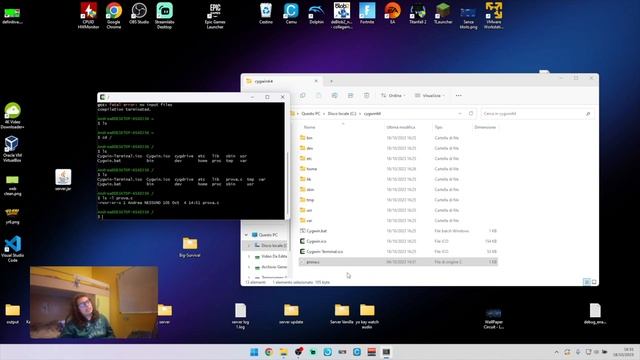Select Cygwin.ico file row
Image resolution: width=640 pixels, height=360 pixels.
[398, 241]
